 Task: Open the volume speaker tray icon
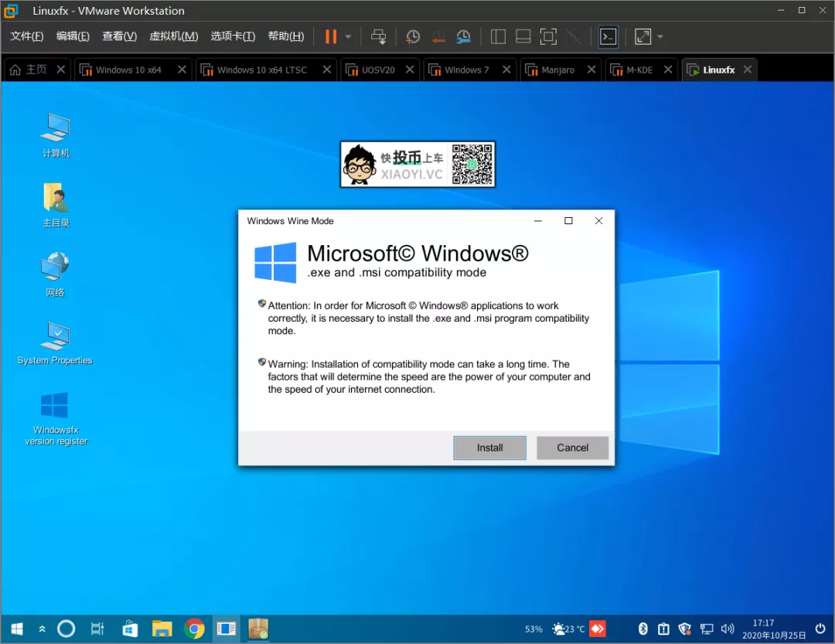point(728,629)
